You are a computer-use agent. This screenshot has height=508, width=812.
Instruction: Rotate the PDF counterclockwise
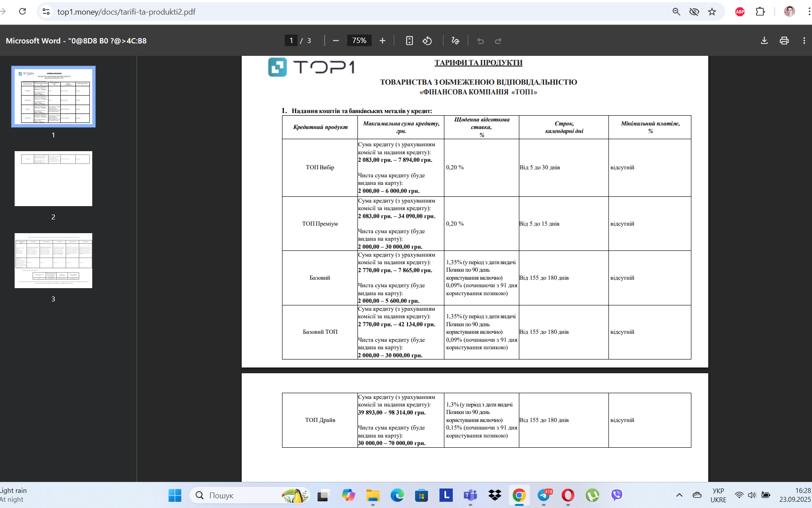coord(427,41)
